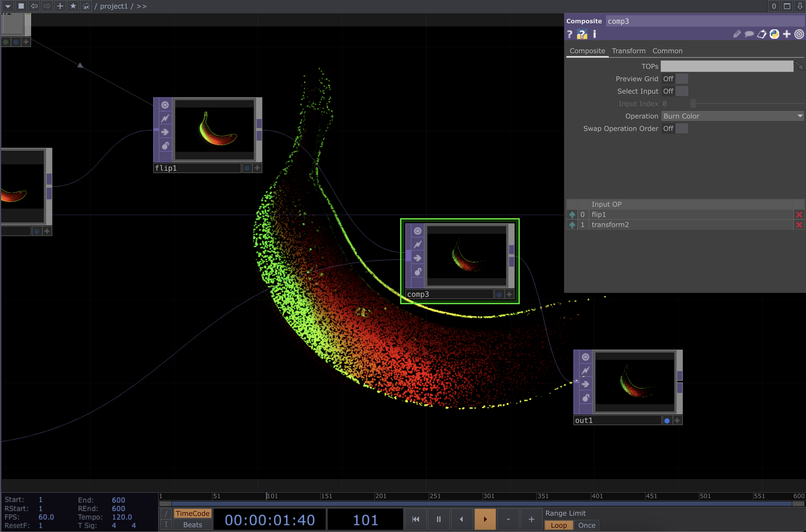Select Once range limit button
806x532 pixels.
586,525
